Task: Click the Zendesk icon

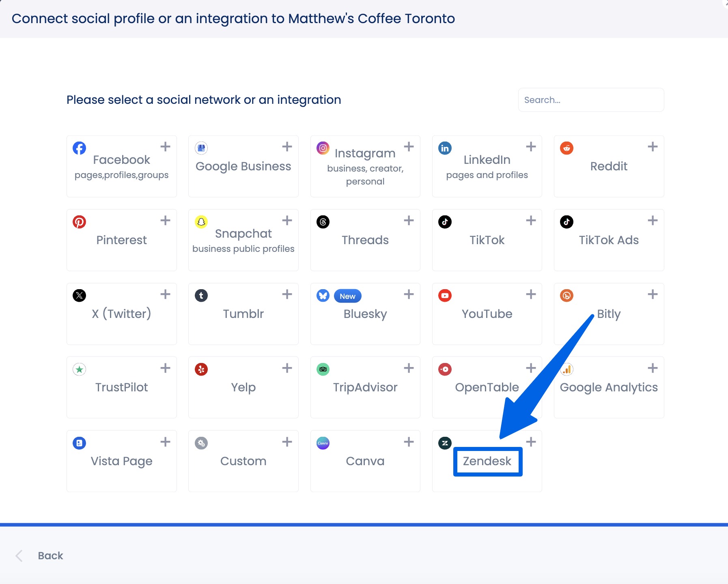Action: [445, 443]
